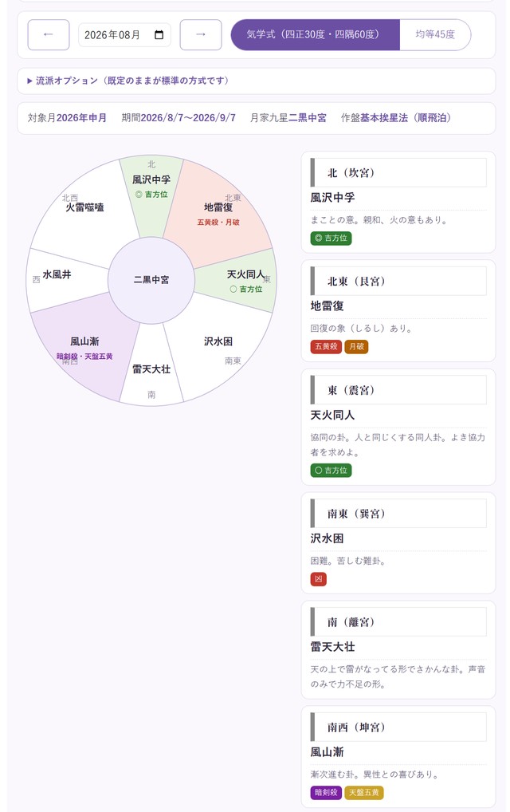The height and width of the screenshot is (812, 510).
Task: Go to previous month with left arrow
Action: (x=48, y=34)
